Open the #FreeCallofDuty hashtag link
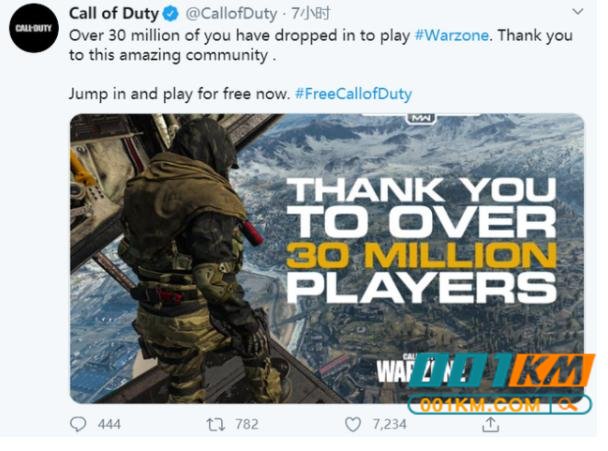 (x=353, y=94)
